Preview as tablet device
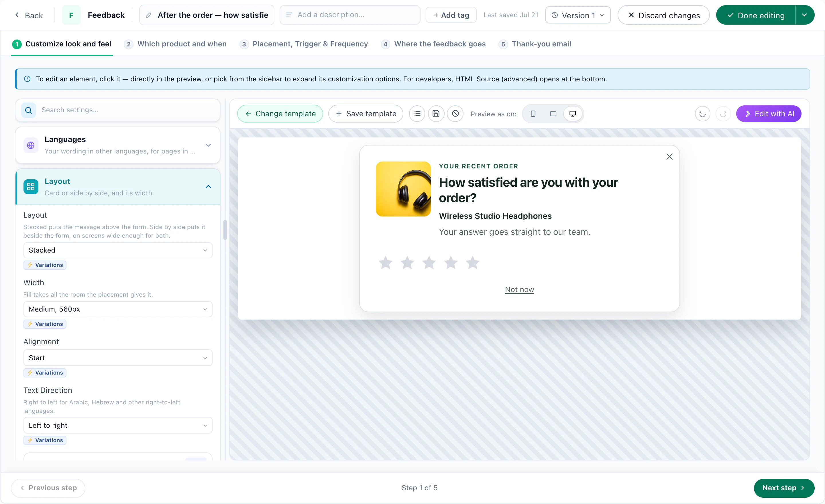The height and width of the screenshot is (504, 825). coord(553,114)
